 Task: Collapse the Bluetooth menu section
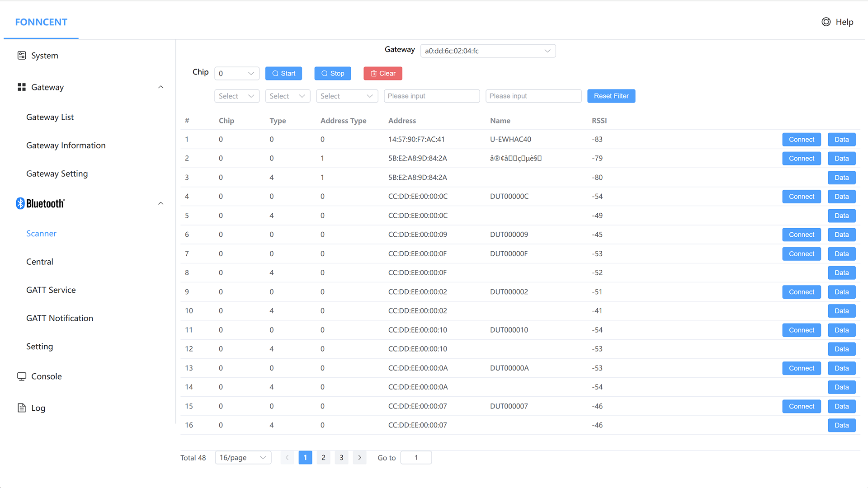pos(160,203)
